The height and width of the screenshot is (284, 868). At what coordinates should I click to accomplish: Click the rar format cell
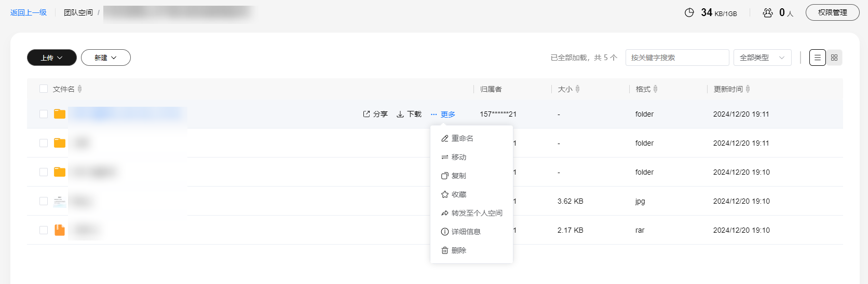(x=640, y=230)
